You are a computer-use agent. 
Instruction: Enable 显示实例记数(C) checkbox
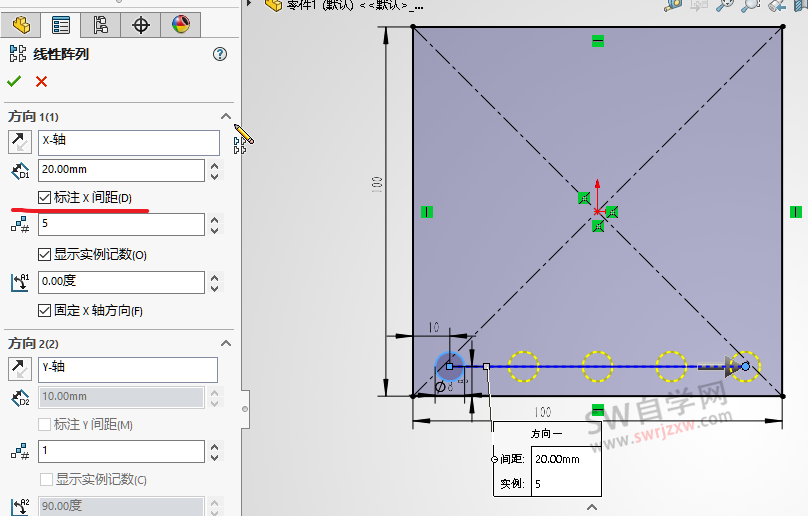(46, 479)
